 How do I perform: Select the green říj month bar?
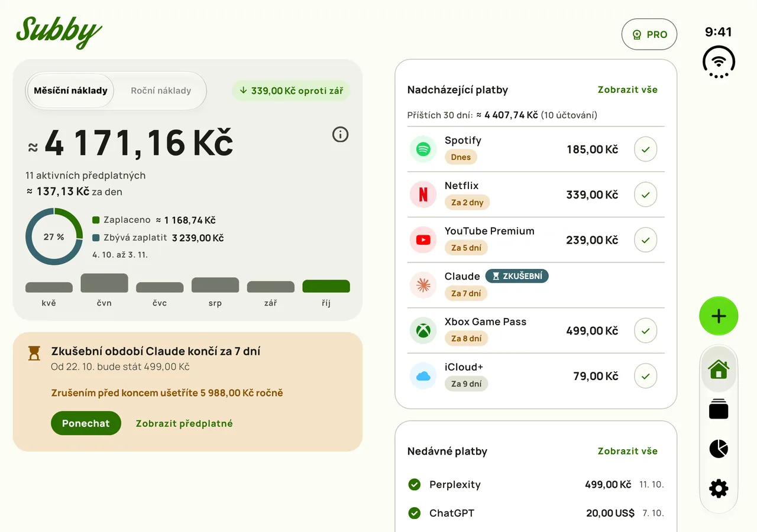click(326, 286)
